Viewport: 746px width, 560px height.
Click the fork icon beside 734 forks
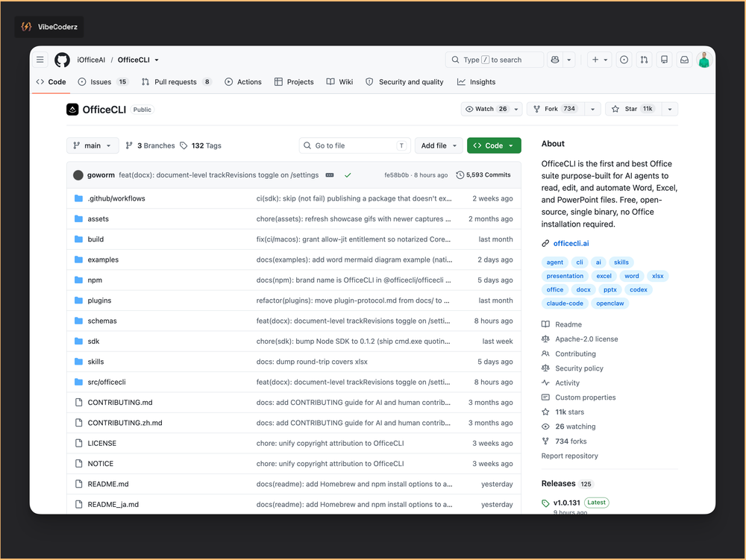click(x=545, y=441)
